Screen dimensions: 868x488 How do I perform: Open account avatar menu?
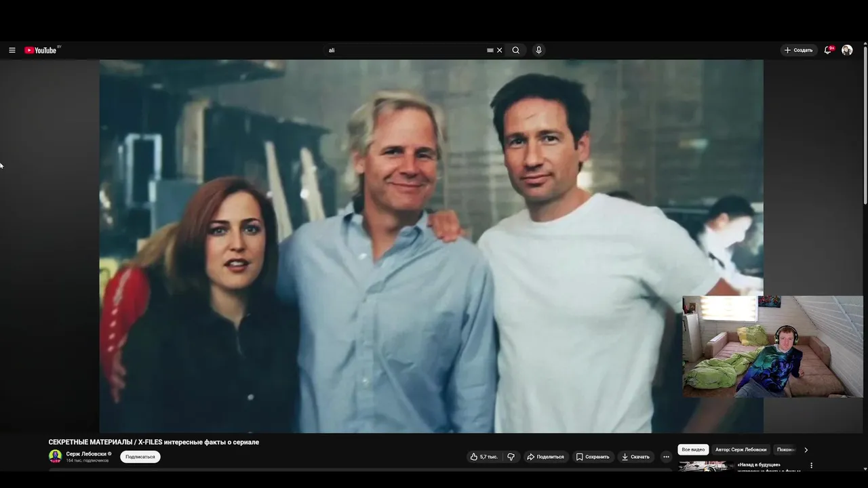(x=847, y=50)
